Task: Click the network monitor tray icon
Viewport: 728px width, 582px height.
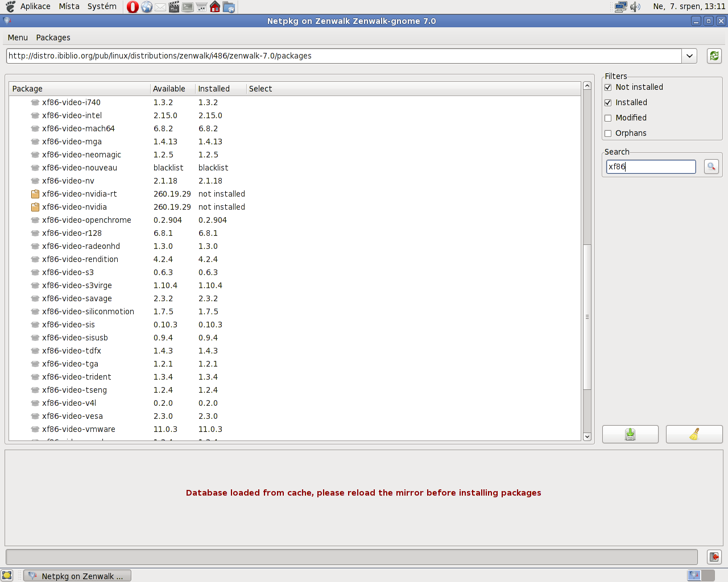Action: coord(621,7)
